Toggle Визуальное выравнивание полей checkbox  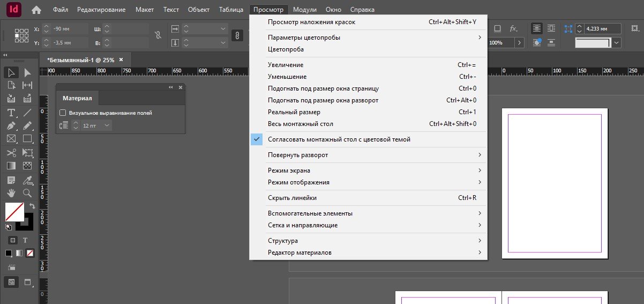tap(63, 113)
